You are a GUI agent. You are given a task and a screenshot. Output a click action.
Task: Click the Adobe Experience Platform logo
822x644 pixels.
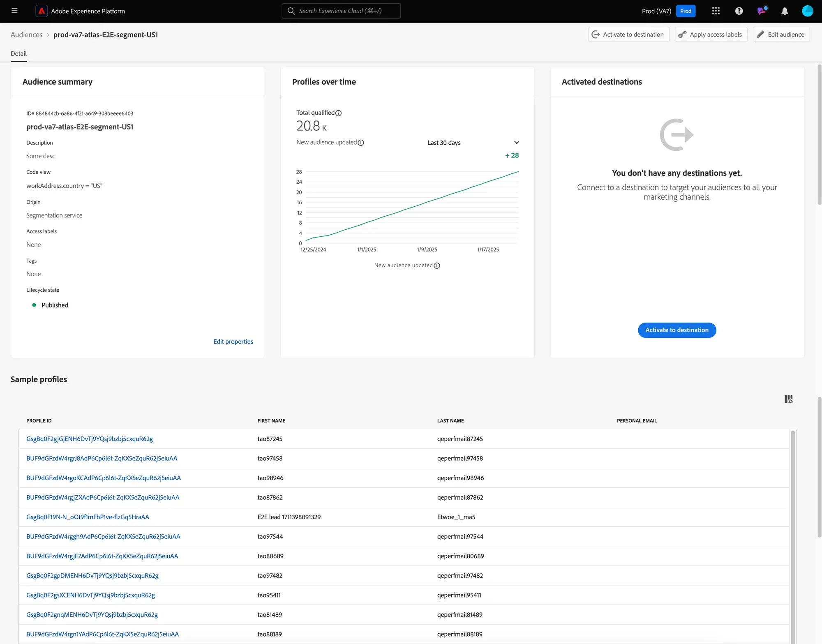[x=42, y=11]
